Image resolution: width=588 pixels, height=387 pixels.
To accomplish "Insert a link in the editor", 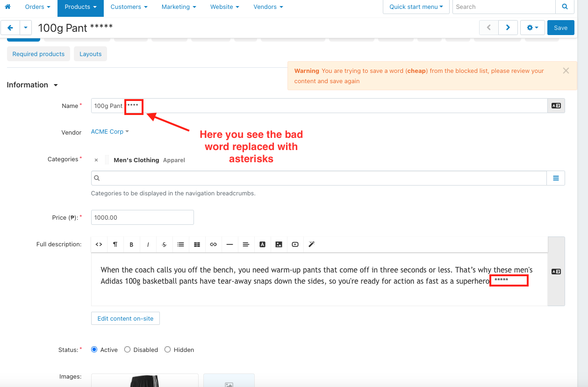I will pos(213,244).
